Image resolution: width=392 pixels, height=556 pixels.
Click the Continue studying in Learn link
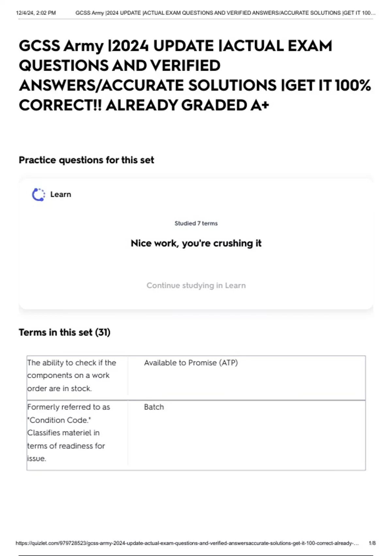(196, 286)
